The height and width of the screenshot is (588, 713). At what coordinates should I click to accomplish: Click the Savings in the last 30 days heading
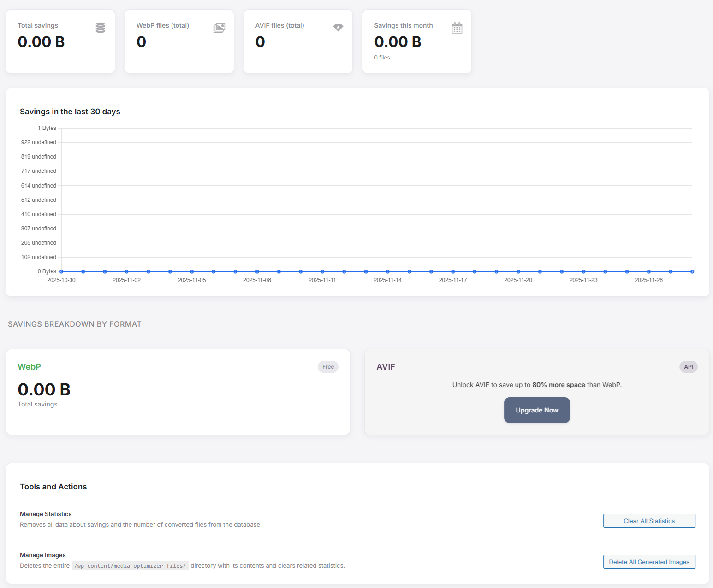pos(70,112)
